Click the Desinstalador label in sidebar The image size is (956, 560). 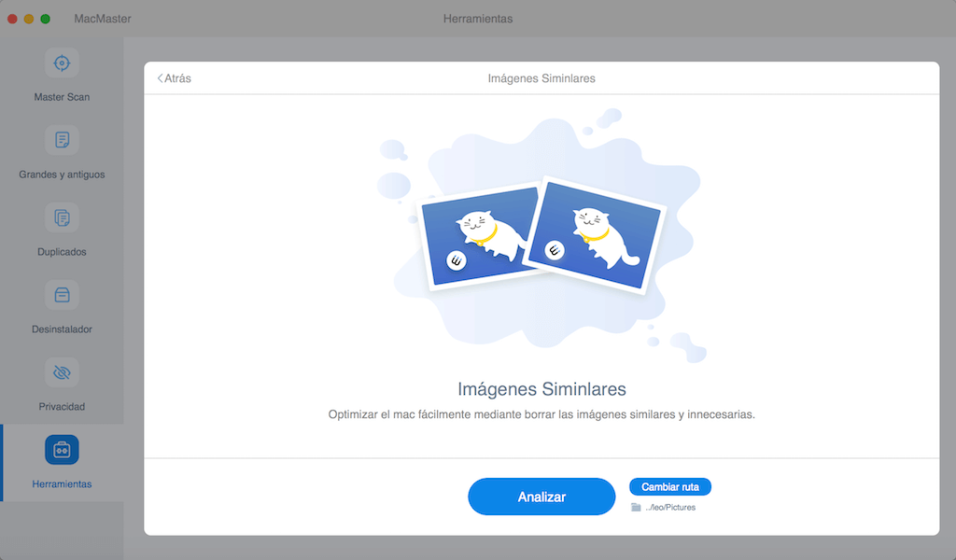(62, 329)
